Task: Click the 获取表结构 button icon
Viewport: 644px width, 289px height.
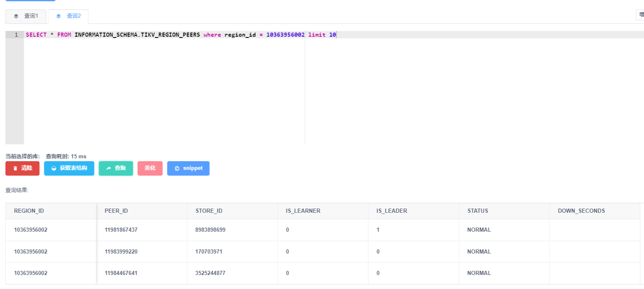Action: click(x=54, y=169)
